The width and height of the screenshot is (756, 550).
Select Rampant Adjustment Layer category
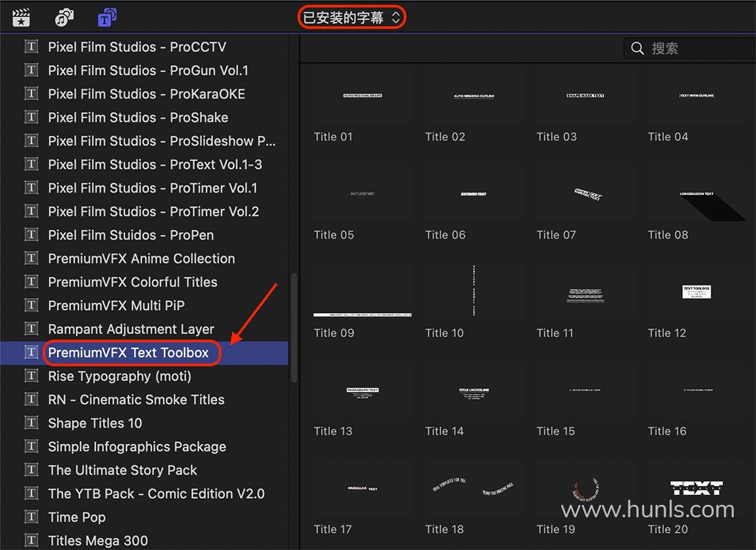pyautogui.click(x=145, y=329)
